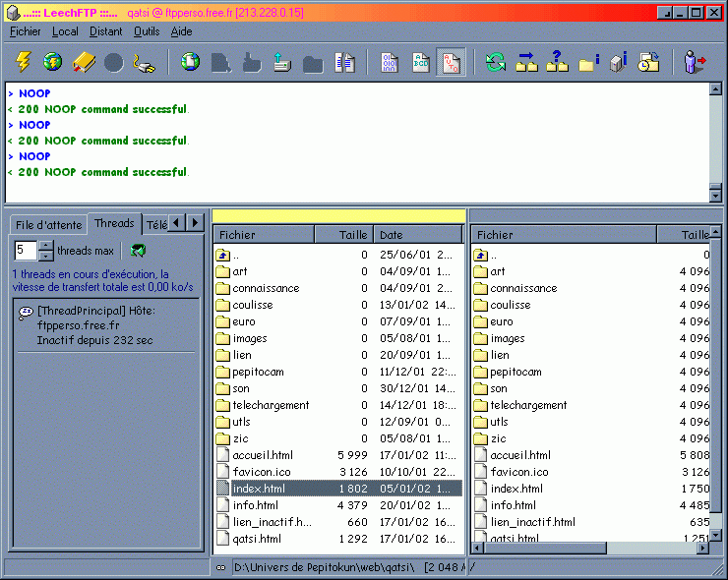Switch to the File d'attente tab
The height and width of the screenshot is (580, 728).
(49, 225)
